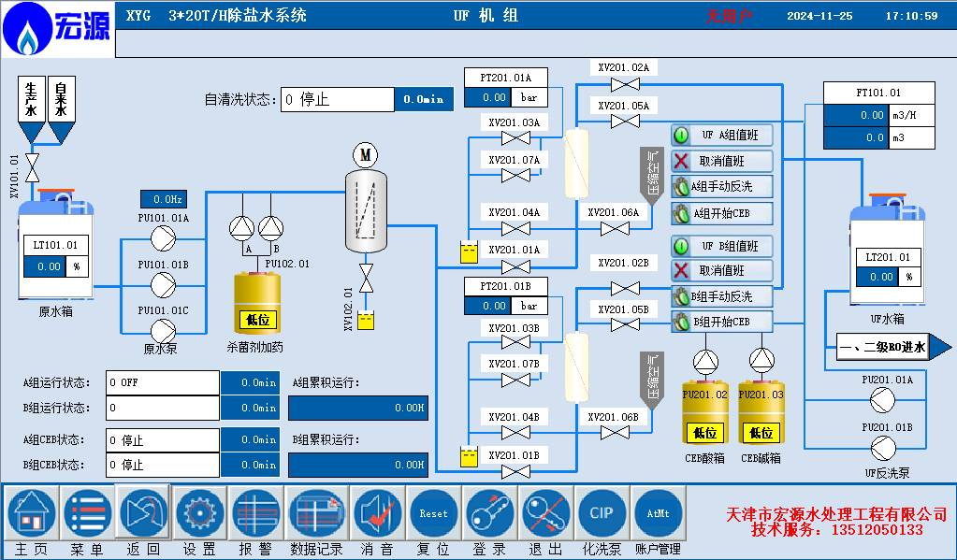This screenshot has width=957, height=560.
Task: Go to the 主页 home icon
Action: [x=32, y=513]
